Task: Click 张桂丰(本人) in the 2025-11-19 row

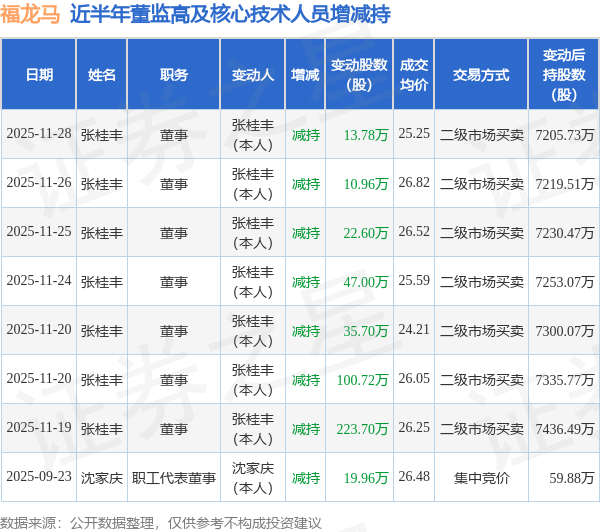Action: [253, 429]
